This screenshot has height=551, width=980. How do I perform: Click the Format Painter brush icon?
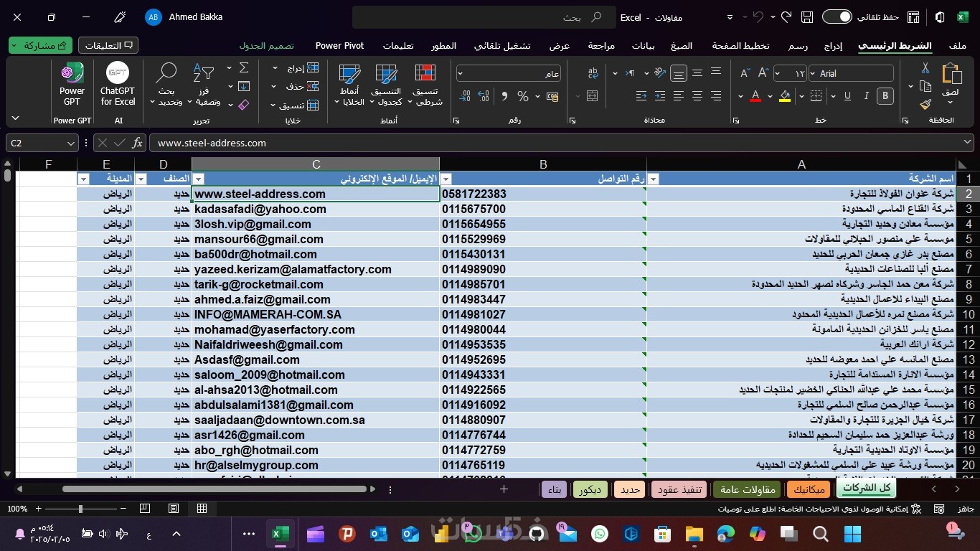925,104
